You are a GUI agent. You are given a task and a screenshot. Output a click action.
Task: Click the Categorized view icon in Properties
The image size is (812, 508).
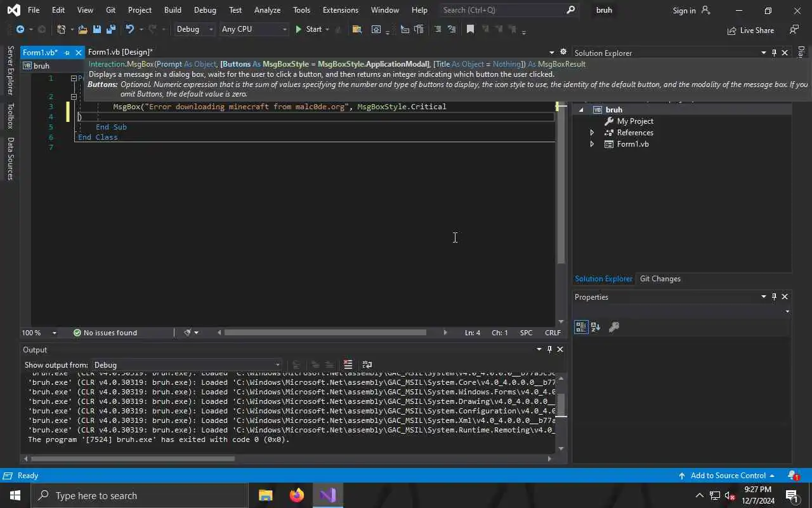pos(581,327)
